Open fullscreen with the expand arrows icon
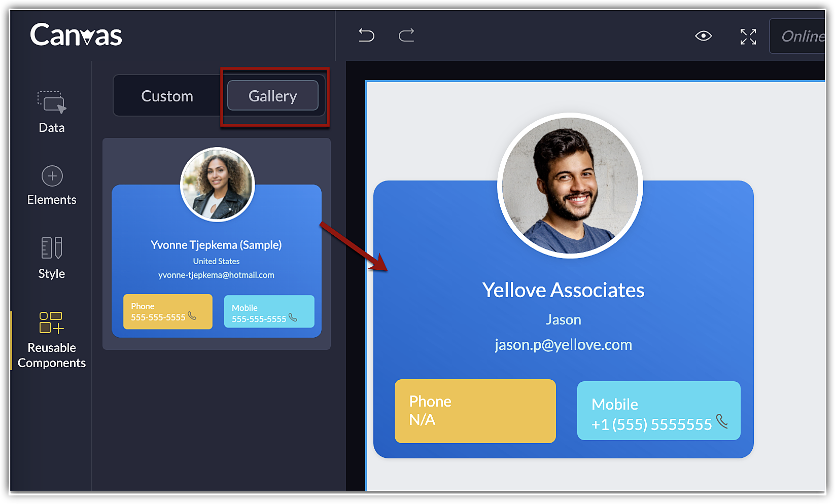 pyautogui.click(x=748, y=37)
